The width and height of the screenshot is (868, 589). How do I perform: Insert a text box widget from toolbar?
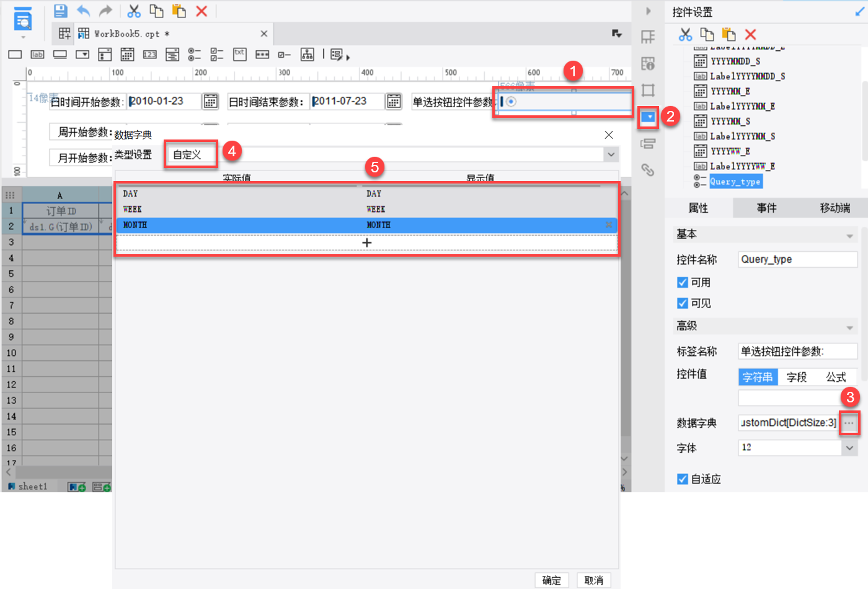pyautogui.click(x=15, y=55)
